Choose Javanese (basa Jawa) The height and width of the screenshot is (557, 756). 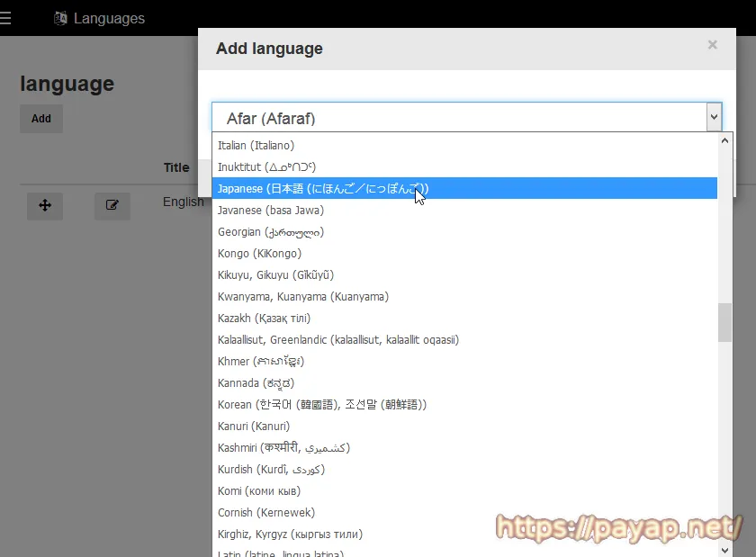point(270,211)
